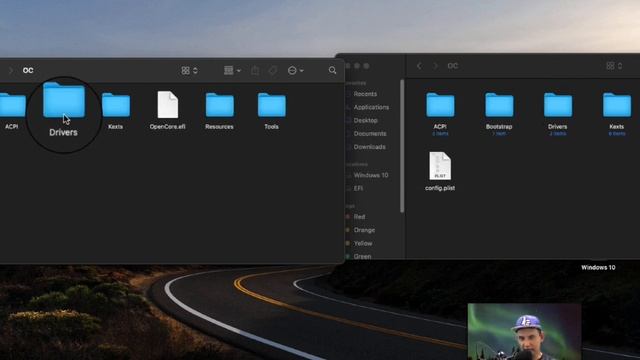Viewport: 640px width, 360px height.
Task: Open the Resources folder
Action: pyautogui.click(x=220, y=105)
